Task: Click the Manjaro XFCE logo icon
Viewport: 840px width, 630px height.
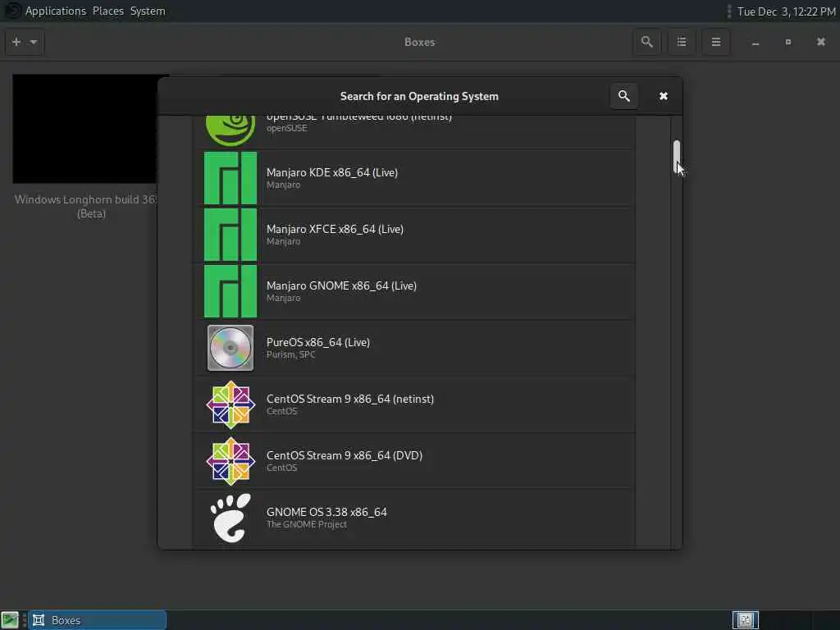Action: point(231,235)
